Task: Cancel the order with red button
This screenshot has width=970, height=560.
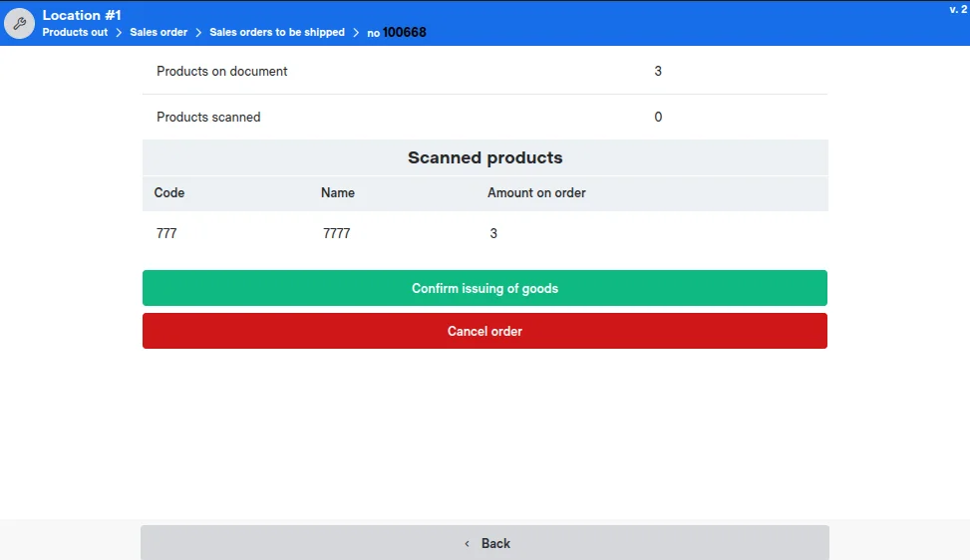Action: [485, 331]
